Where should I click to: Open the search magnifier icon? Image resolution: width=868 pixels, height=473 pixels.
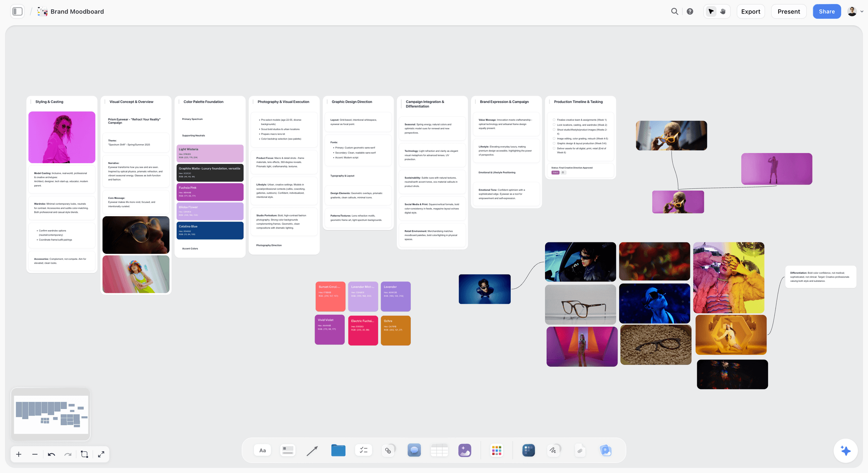[675, 11]
